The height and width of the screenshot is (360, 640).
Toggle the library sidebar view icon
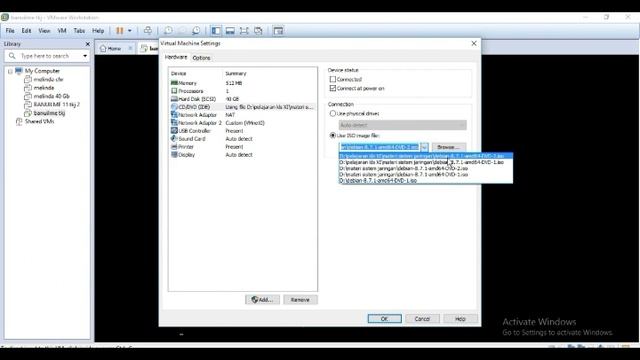click(x=216, y=31)
